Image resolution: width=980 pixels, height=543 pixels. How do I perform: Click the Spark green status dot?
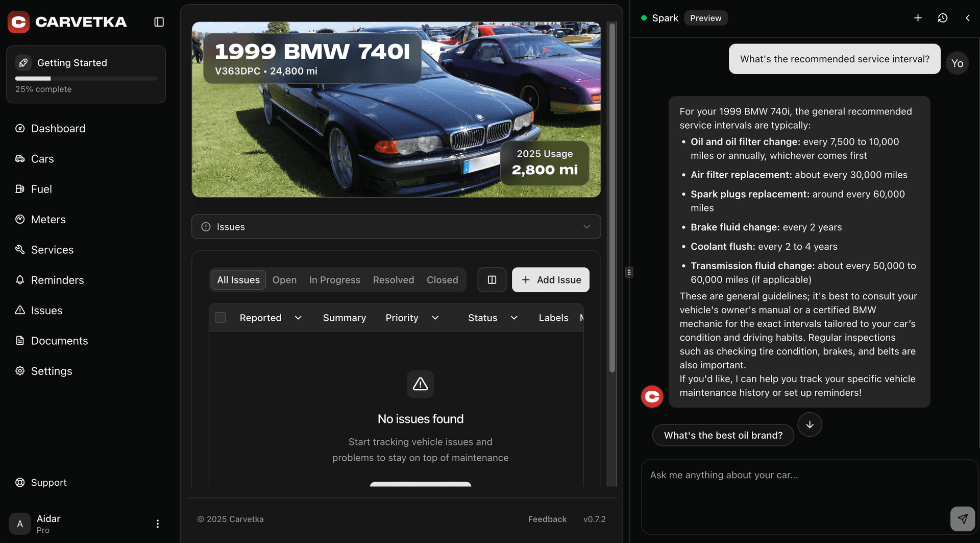[x=644, y=18]
